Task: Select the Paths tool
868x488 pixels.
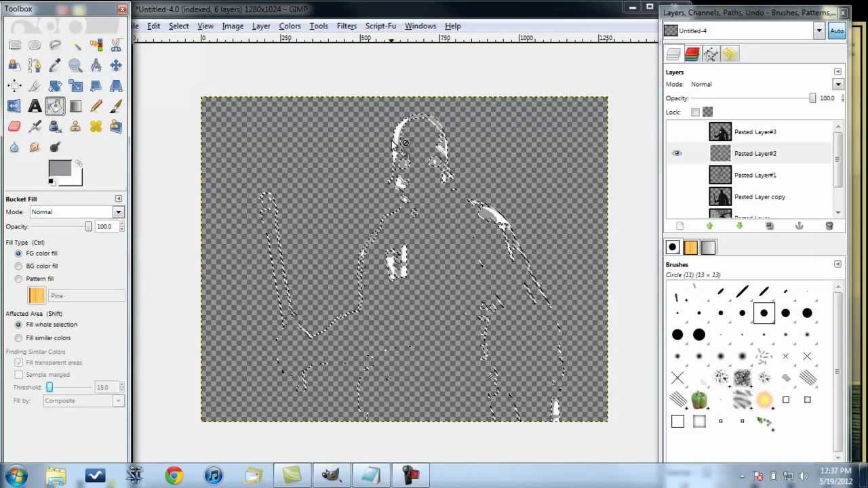Action: pos(35,66)
